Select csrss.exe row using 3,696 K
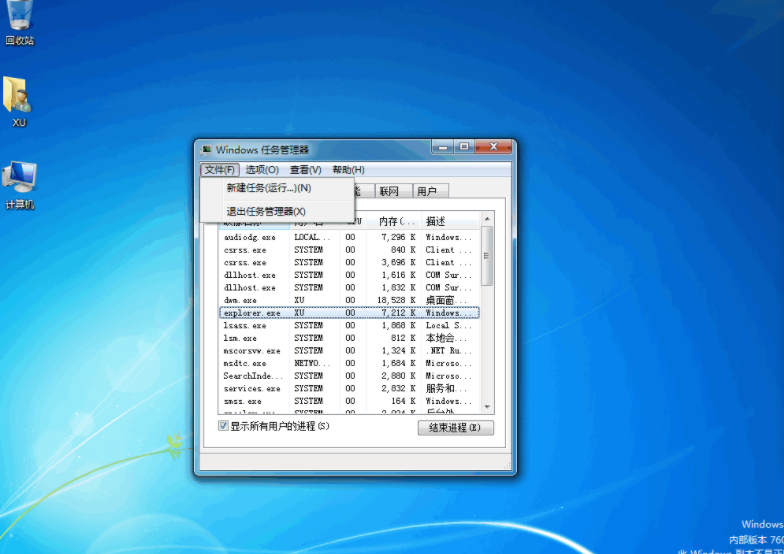The image size is (784, 554). click(350, 262)
